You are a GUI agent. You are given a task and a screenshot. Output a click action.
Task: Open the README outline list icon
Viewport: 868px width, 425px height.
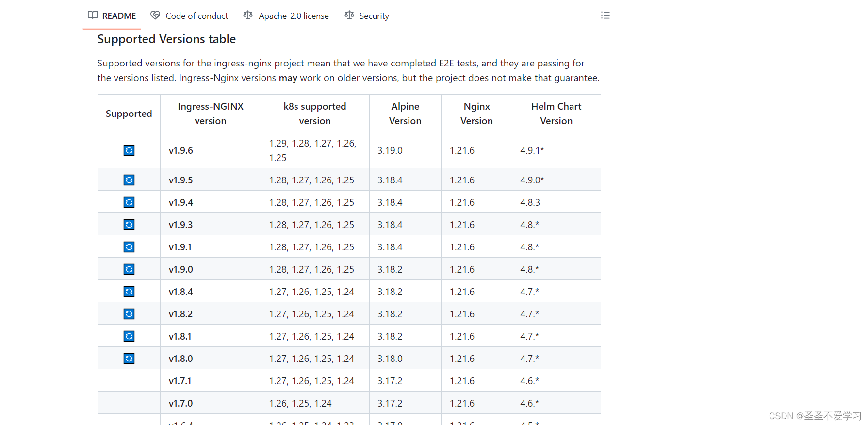(606, 15)
